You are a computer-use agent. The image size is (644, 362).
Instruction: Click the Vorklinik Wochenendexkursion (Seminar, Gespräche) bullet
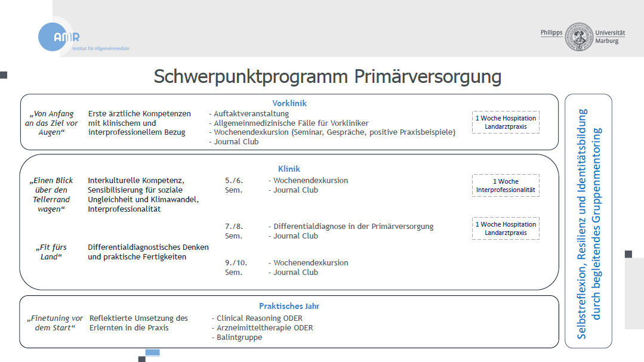332,132
